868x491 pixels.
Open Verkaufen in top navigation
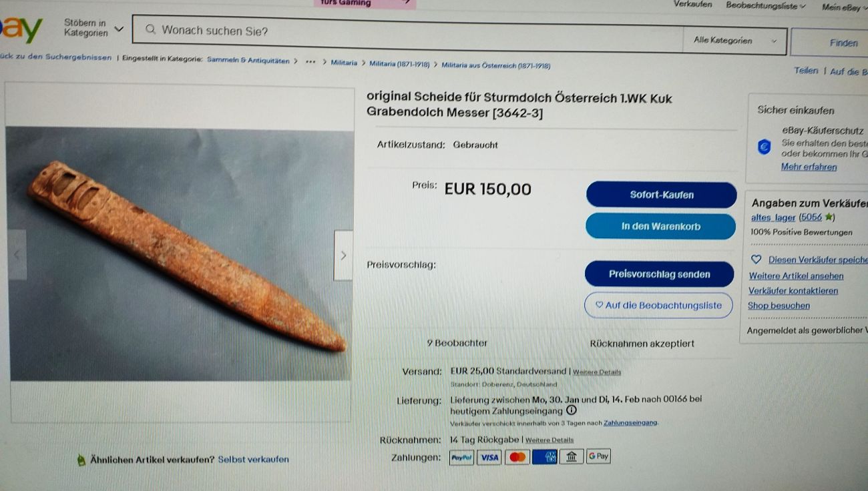tap(692, 5)
